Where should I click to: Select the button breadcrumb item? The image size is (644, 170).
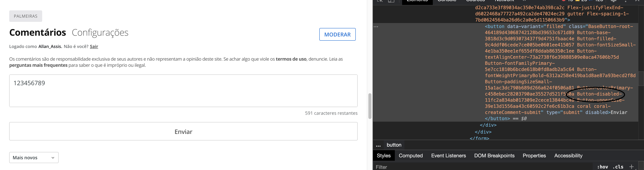click(x=394, y=145)
